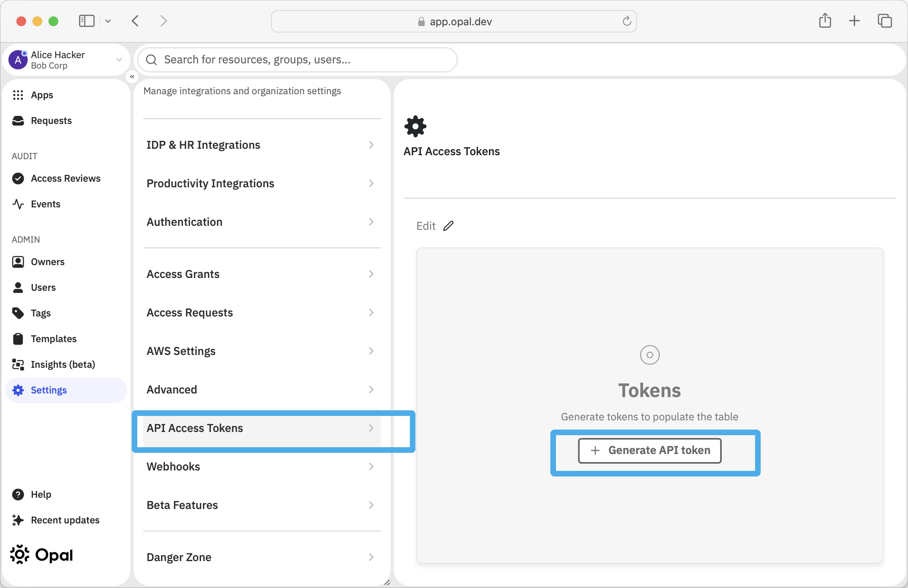Expand Access Requests chevron
Screen dimensions: 908x588
(x=371, y=312)
